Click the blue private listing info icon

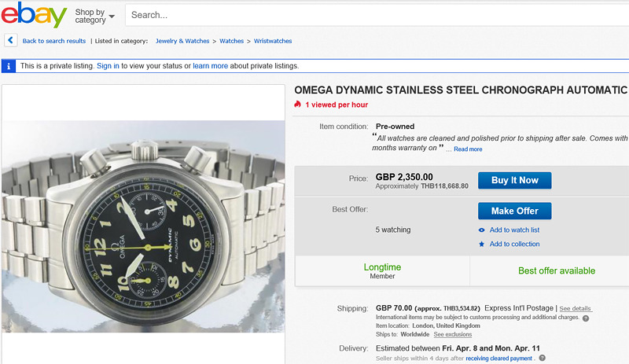(9, 66)
